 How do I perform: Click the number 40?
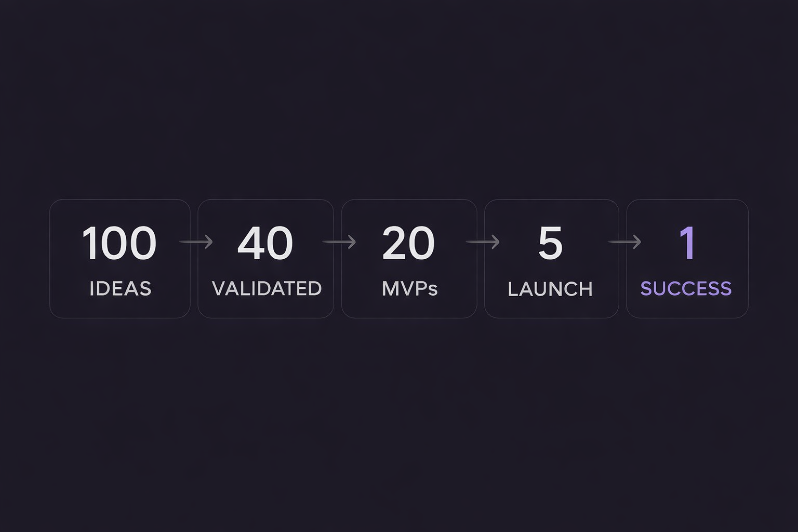(x=265, y=243)
